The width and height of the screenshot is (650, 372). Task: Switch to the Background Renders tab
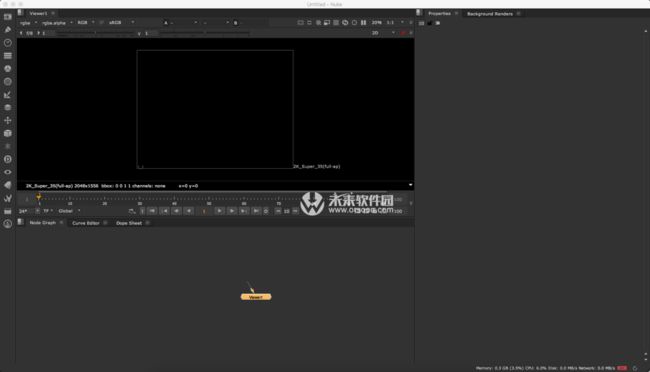coord(490,14)
